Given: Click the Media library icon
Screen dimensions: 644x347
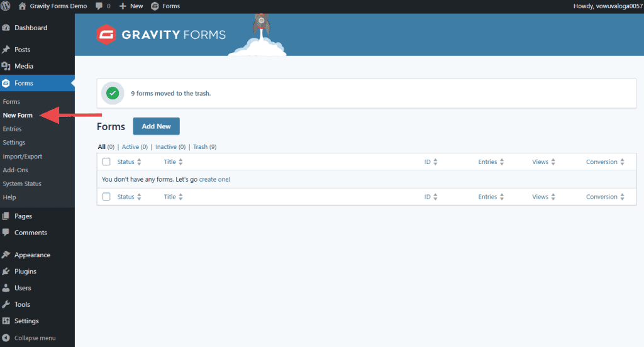Looking at the screenshot, I should (6, 66).
